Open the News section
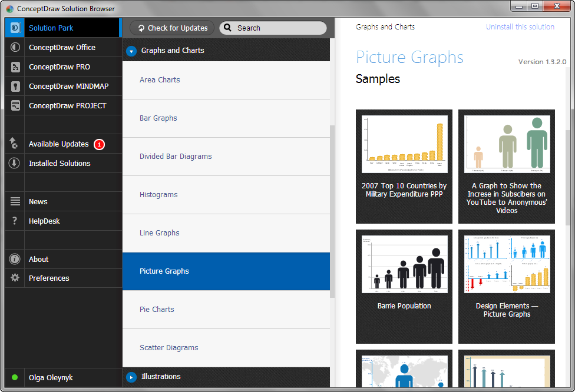The image size is (575, 392). [64, 201]
